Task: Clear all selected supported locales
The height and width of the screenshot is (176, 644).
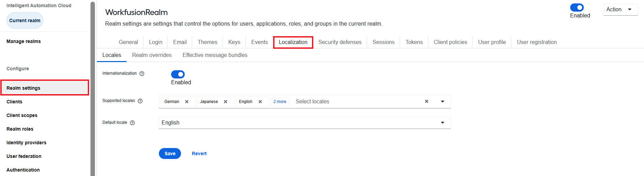Action: pos(427,101)
